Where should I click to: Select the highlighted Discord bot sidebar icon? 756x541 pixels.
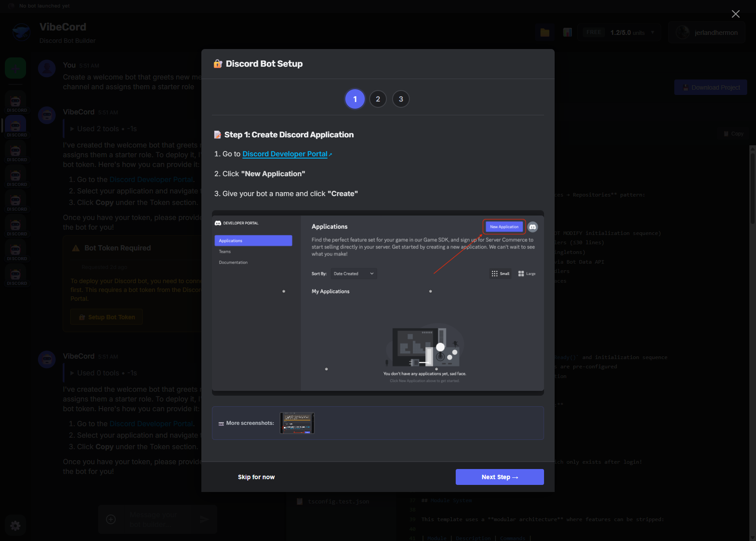tap(15, 126)
